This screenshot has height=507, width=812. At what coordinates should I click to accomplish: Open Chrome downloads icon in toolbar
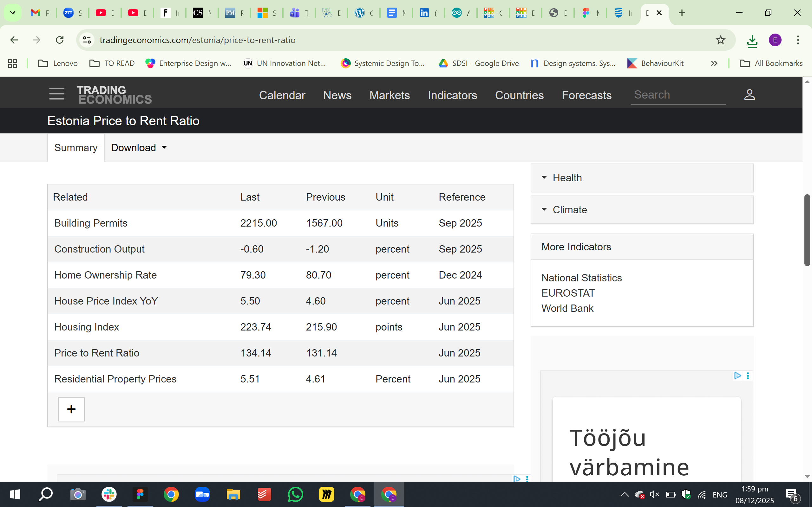click(752, 41)
